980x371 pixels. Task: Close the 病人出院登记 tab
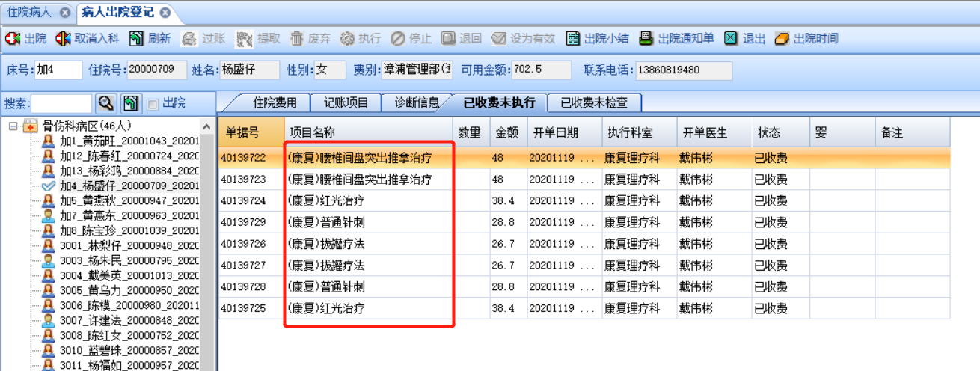[x=165, y=13]
